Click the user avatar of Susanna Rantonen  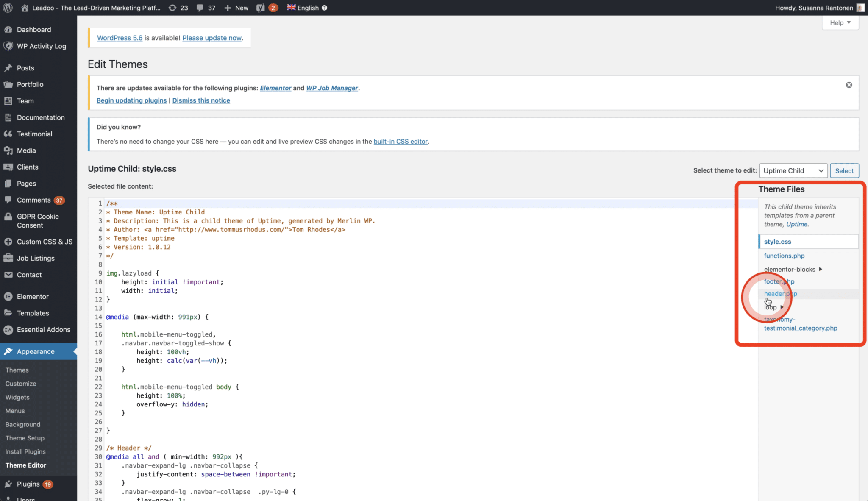(860, 8)
